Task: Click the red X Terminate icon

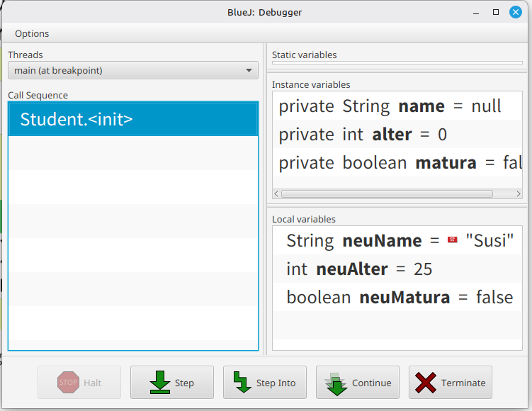Action: (x=425, y=383)
